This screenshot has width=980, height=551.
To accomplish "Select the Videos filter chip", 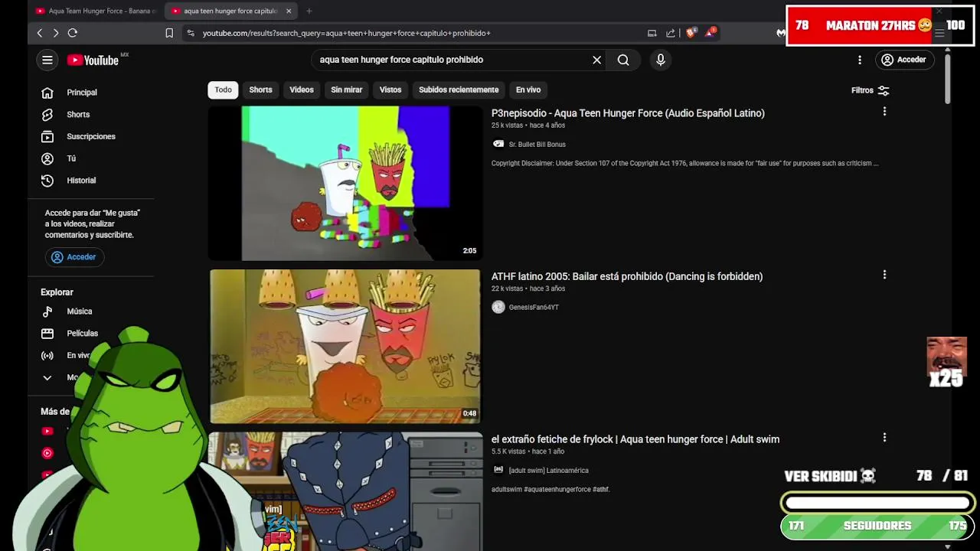I will tap(302, 90).
